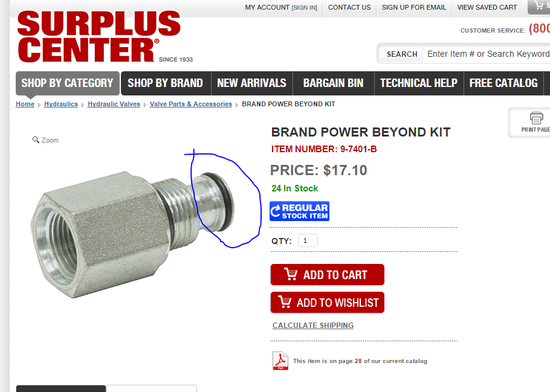
Task: Go to New Arrivals
Action: point(252,83)
